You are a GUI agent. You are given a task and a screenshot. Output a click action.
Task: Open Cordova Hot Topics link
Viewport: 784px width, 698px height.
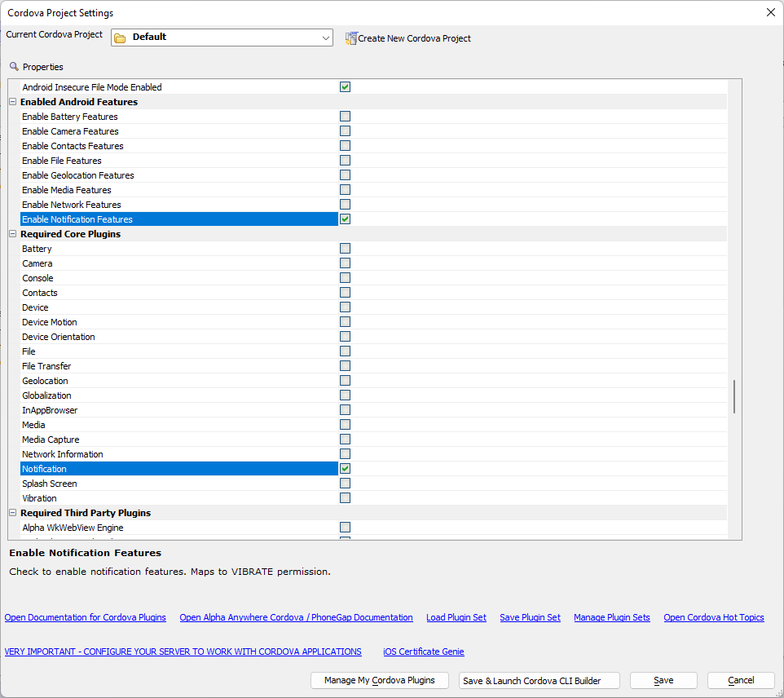pos(713,617)
